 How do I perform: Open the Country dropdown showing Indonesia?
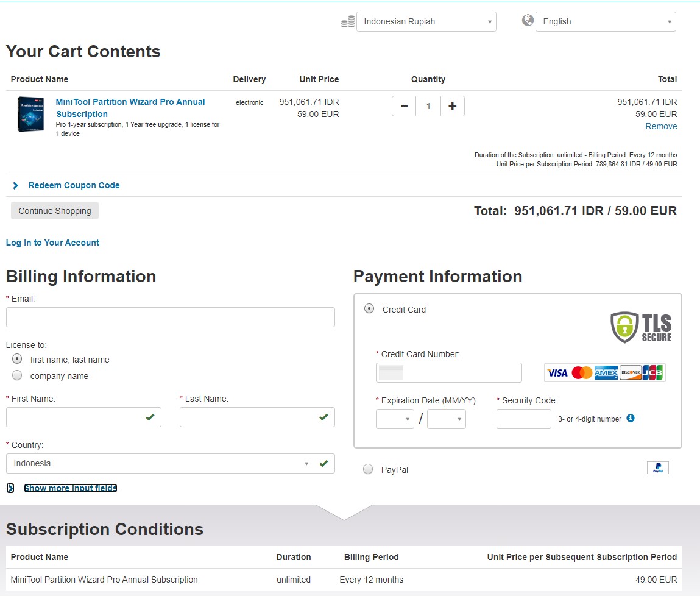pyautogui.click(x=170, y=463)
